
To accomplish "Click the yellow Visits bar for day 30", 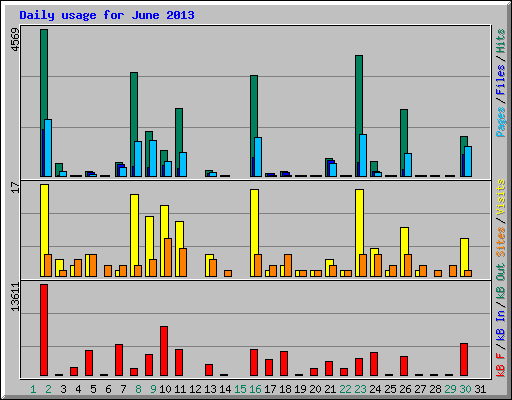I will (x=464, y=255).
